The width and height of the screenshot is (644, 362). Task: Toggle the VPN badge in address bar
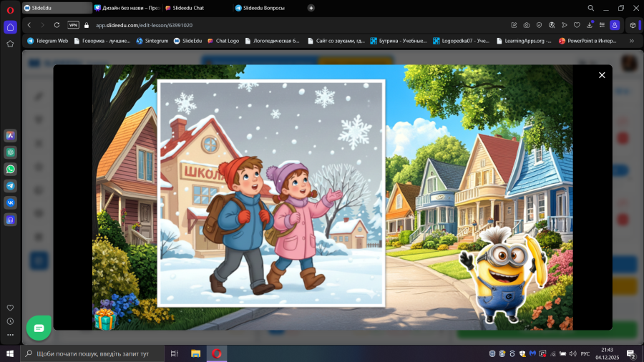pos(73,25)
